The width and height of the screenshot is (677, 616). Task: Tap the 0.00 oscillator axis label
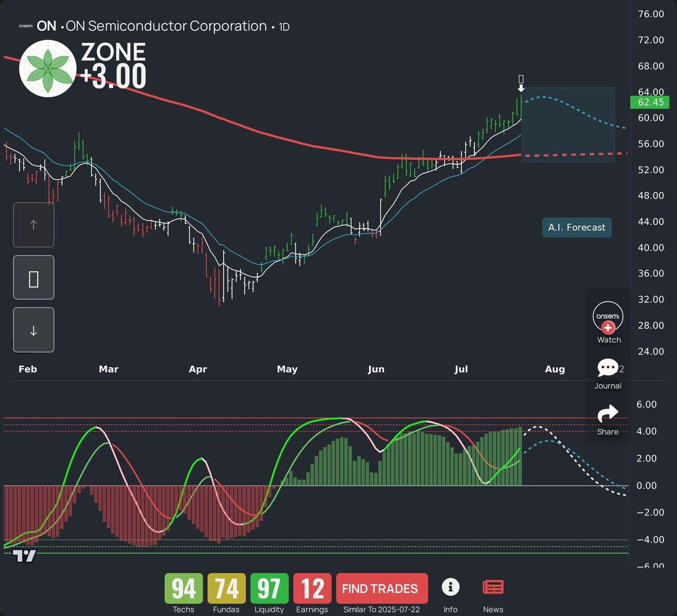pyautogui.click(x=646, y=485)
